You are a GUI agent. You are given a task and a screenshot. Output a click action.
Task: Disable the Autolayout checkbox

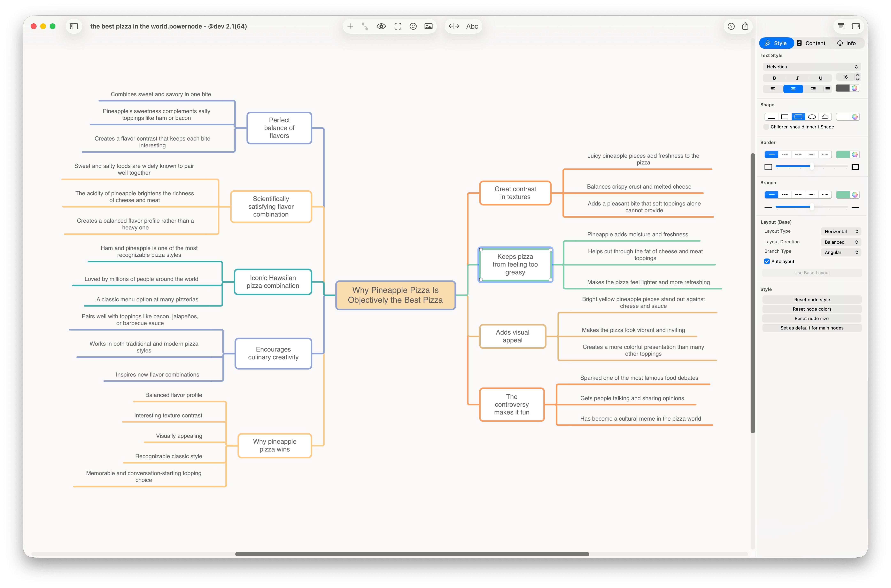(767, 261)
